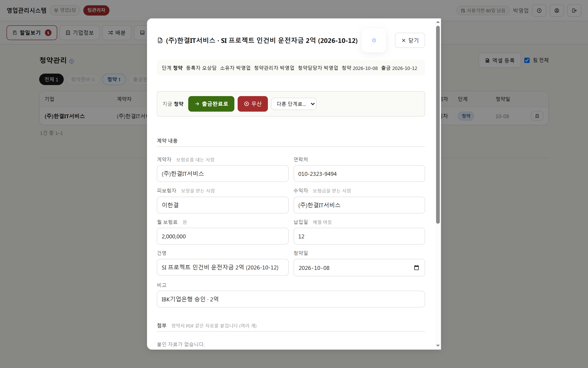
Task: Click the help icon in top bar
Action: click(539, 10)
